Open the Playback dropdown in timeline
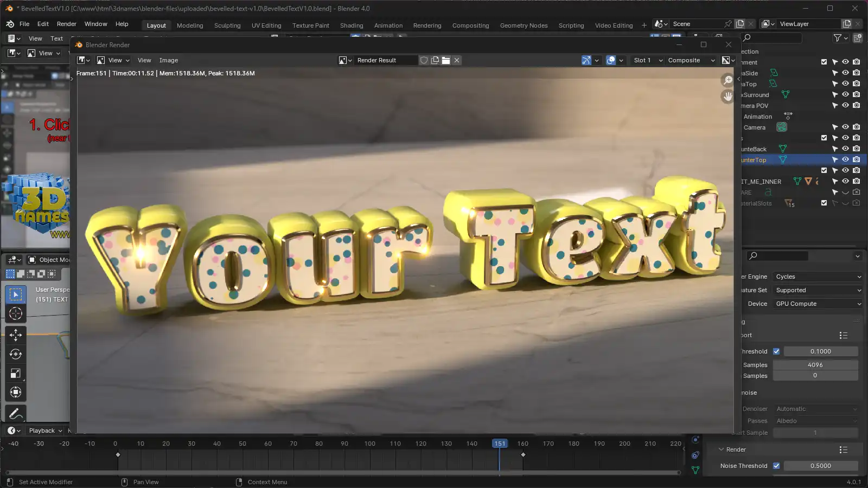The height and width of the screenshot is (488, 868). pyautogui.click(x=46, y=431)
